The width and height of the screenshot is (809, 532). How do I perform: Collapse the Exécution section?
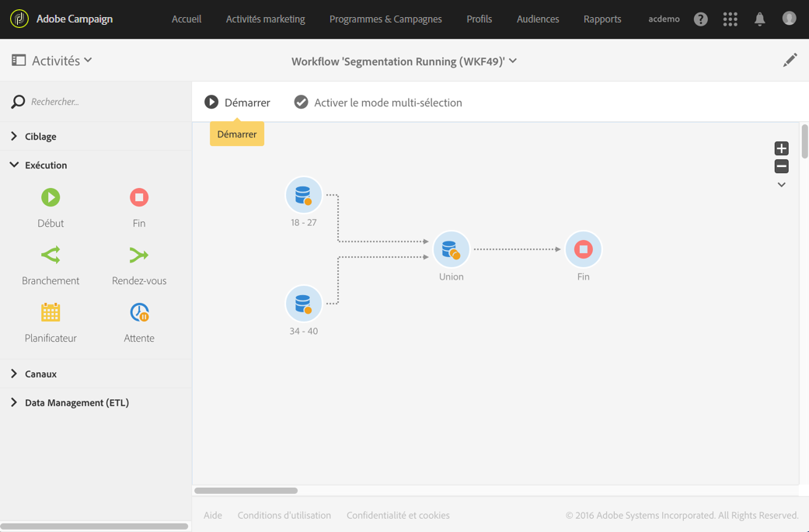46,165
